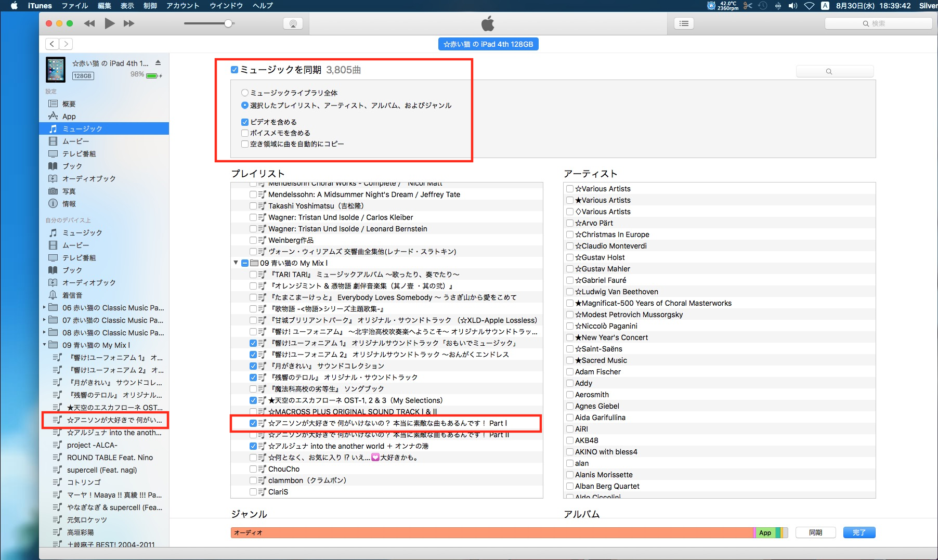Check Takashi Yoshimatsu playlist checkbox
The image size is (938, 560).
[253, 206]
